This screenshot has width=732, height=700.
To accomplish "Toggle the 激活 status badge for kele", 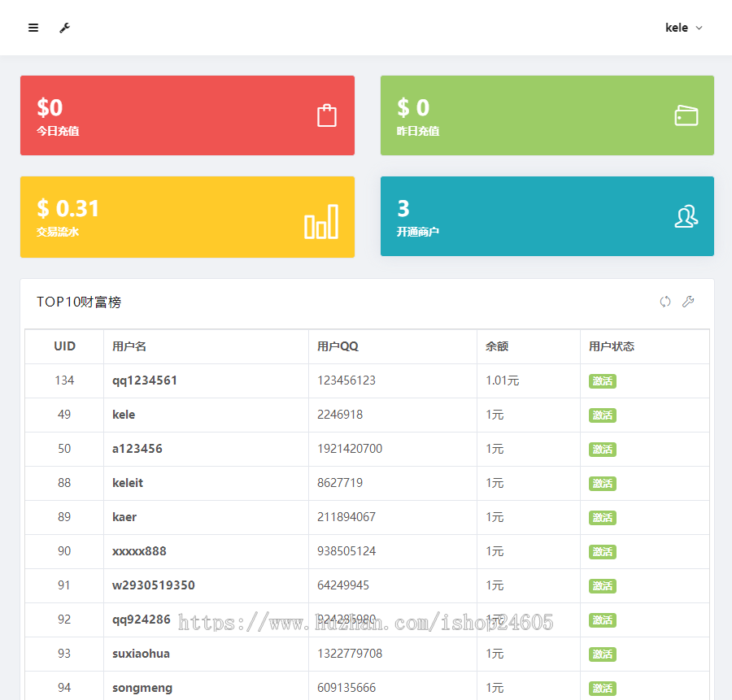I will tap(602, 415).
